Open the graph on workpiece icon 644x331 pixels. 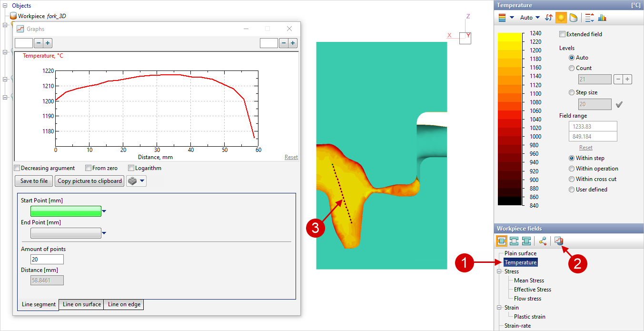click(x=559, y=241)
